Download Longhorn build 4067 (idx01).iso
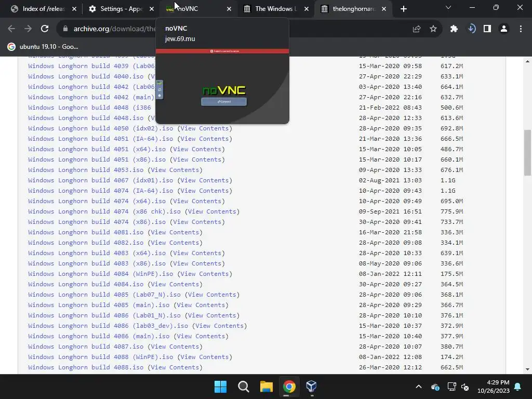The width and height of the screenshot is (532, 399). tap(100, 180)
